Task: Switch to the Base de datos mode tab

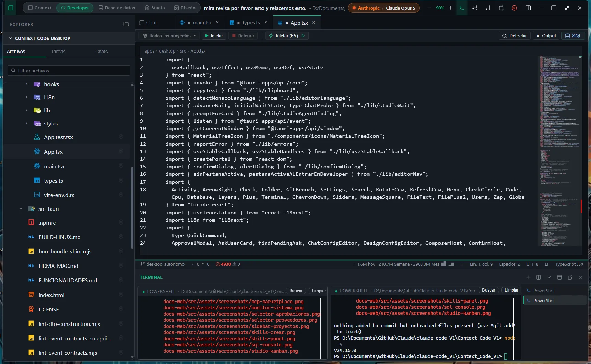Action: (117, 8)
